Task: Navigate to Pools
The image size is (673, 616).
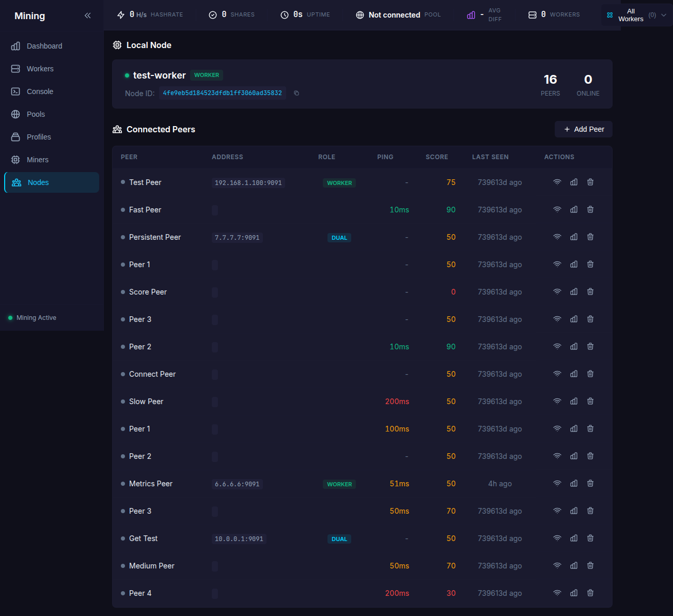Action: coord(36,114)
